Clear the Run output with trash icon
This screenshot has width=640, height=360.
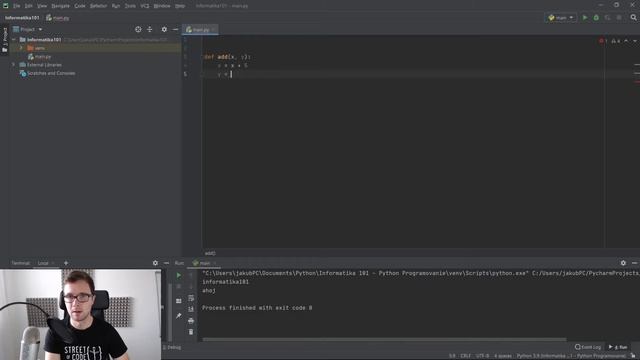click(x=191, y=332)
